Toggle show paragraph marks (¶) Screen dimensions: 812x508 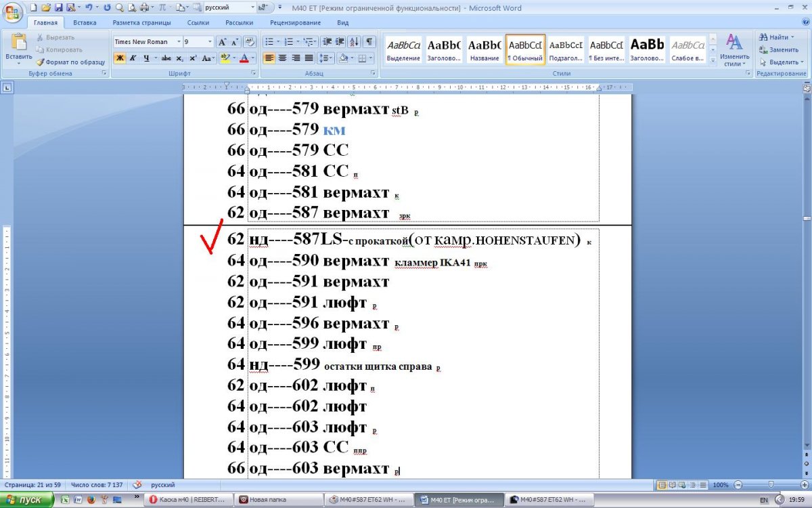(370, 41)
